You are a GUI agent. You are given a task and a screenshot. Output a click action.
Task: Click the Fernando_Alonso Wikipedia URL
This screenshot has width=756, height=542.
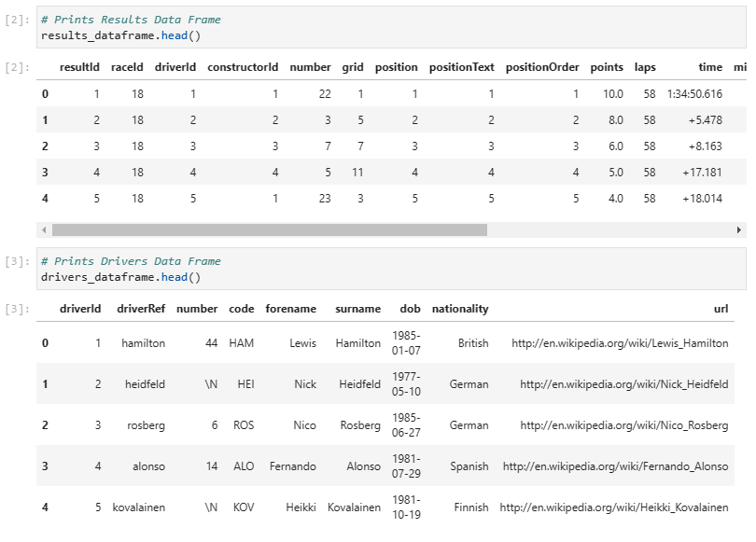point(616,466)
